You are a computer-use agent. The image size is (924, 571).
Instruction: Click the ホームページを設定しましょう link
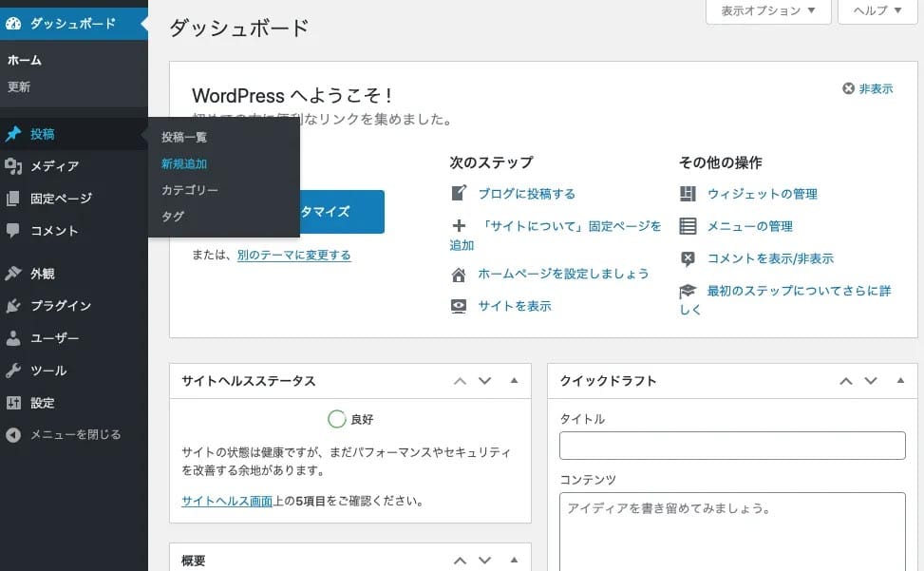(563, 274)
